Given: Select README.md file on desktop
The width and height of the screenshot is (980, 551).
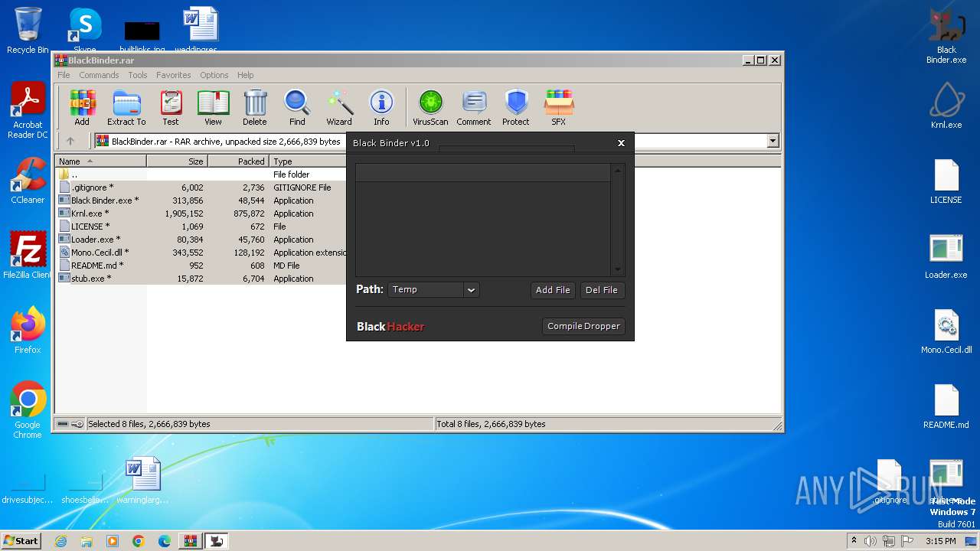Looking at the screenshot, I should [946, 406].
